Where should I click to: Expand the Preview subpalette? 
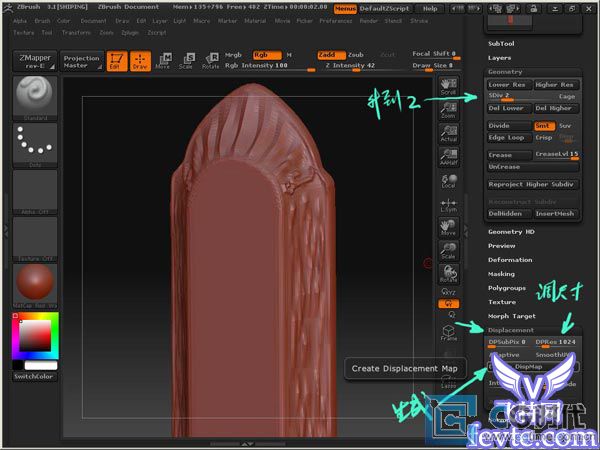tap(502, 246)
